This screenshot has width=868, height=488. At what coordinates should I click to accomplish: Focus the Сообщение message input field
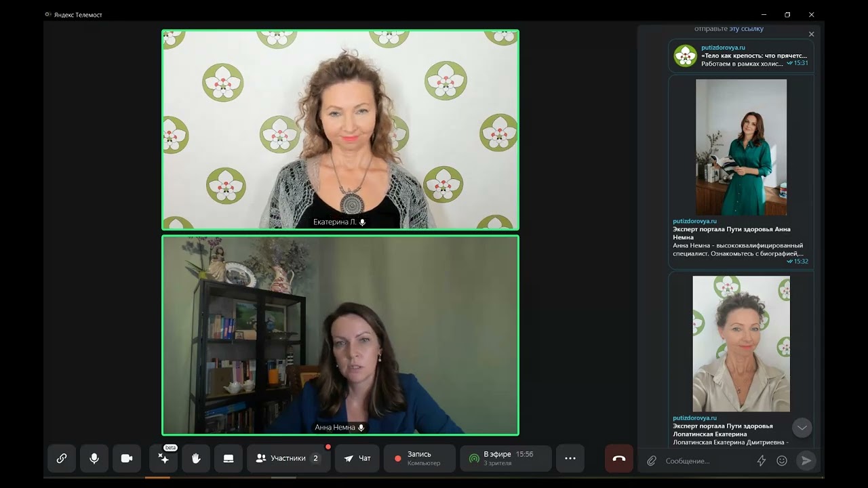click(705, 461)
